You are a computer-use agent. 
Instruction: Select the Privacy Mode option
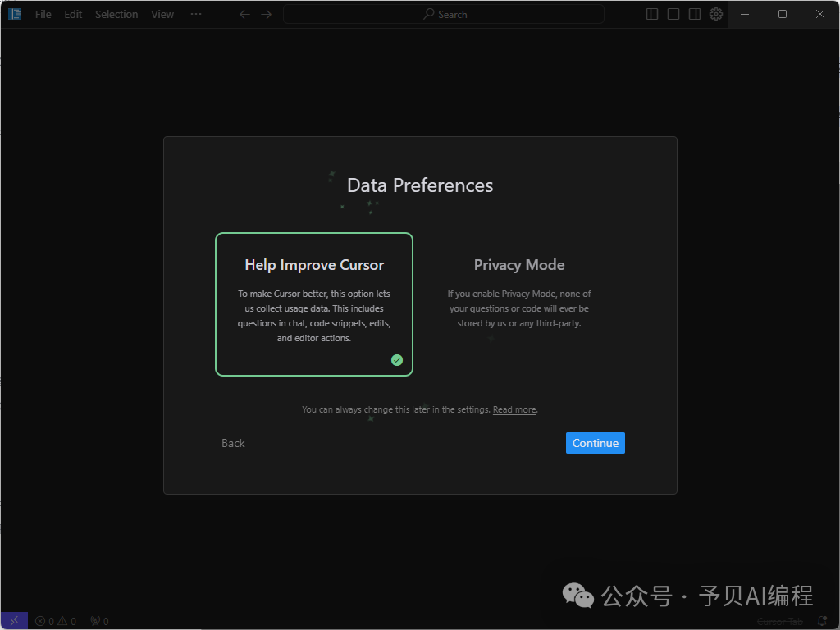click(519, 304)
